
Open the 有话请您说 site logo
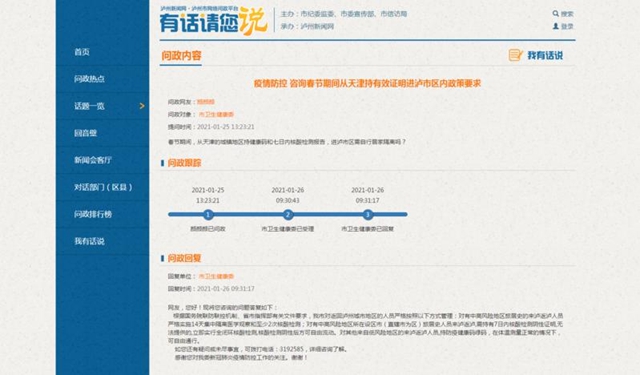click(213, 20)
